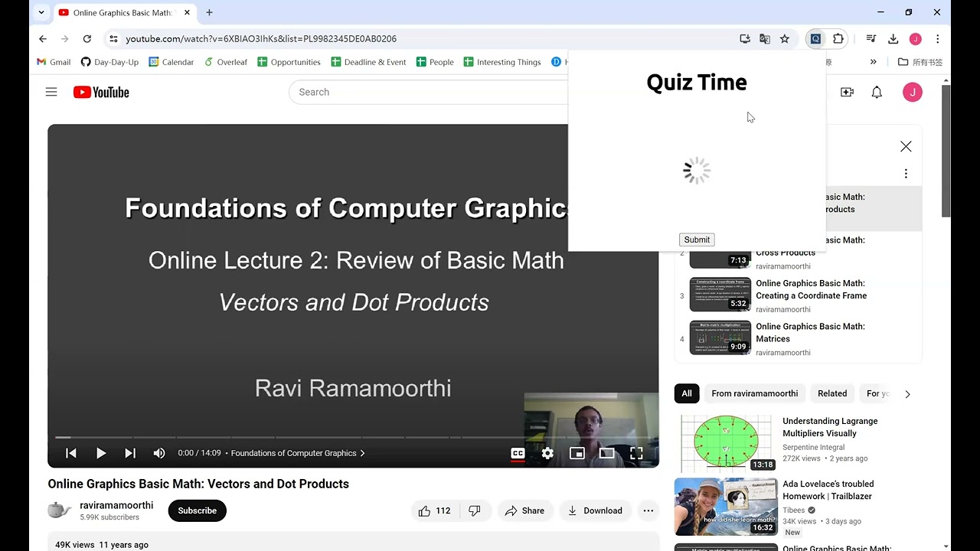Screen dimensions: 980x551
Task: Click the video progress bar
Action: point(353,438)
